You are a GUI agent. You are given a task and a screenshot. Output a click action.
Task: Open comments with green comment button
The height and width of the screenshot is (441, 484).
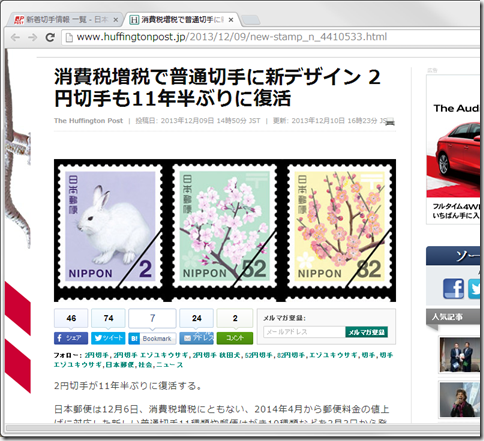[x=235, y=338]
